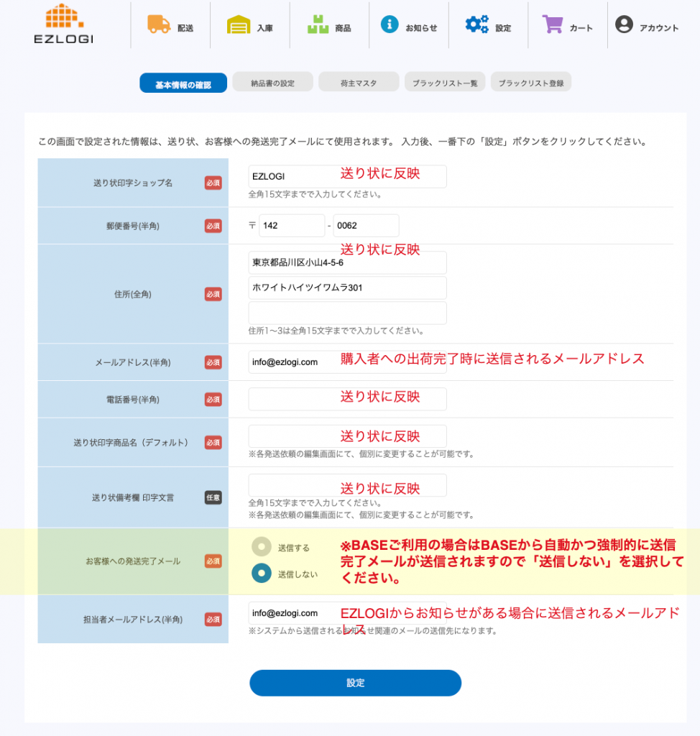The image size is (700, 736).
Task: Open the アカウント user icon
Action: 624,24
